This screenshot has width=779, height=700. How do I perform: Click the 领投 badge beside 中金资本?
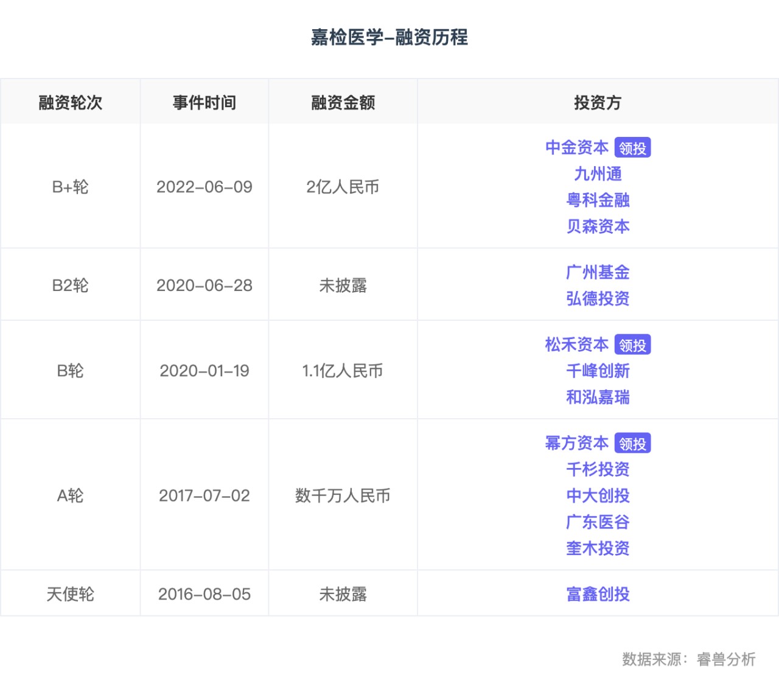(633, 148)
